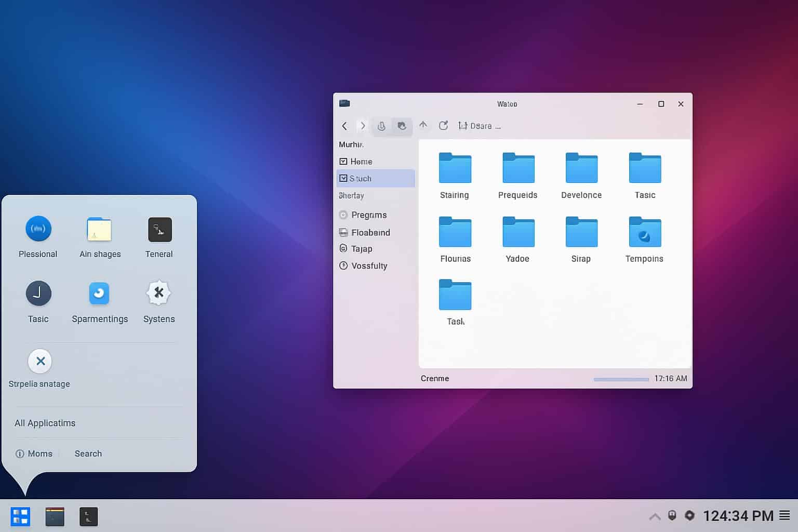This screenshot has height=532, width=798.
Task: Expand the Deare toolbar option
Action: click(x=480, y=126)
